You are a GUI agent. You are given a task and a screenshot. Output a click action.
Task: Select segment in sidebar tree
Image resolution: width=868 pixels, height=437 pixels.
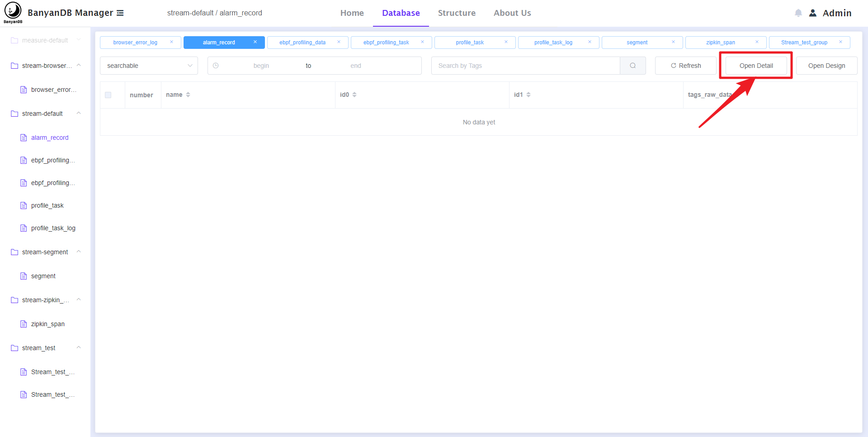pos(43,276)
